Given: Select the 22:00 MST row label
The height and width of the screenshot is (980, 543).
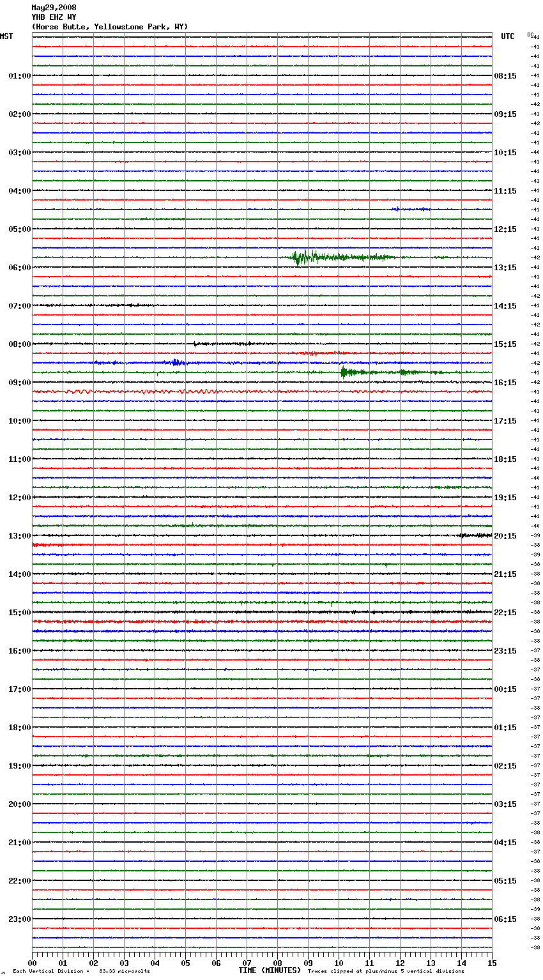Looking at the screenshot, I should pos(20,881).
